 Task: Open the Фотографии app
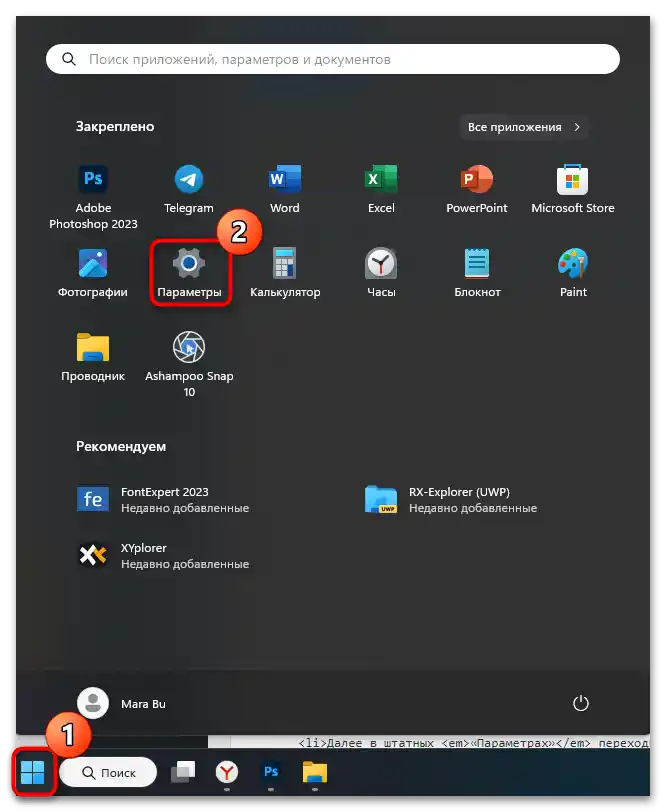pos(93,273)
